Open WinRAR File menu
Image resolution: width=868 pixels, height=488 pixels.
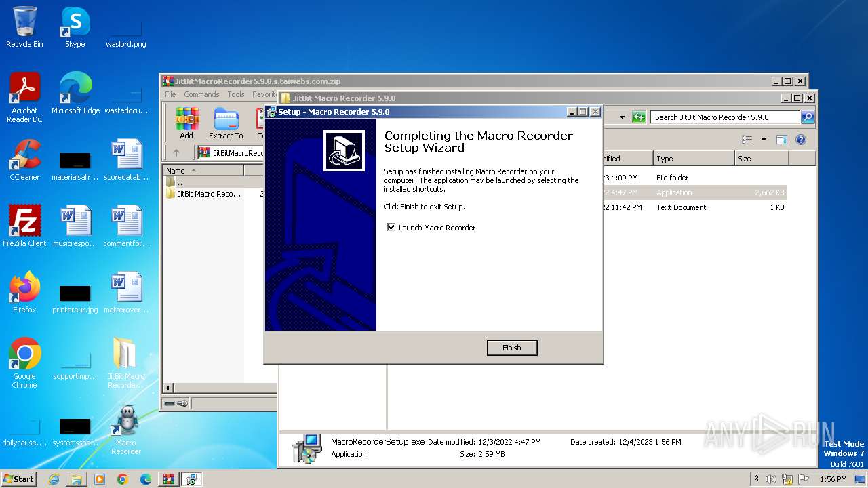170,94
